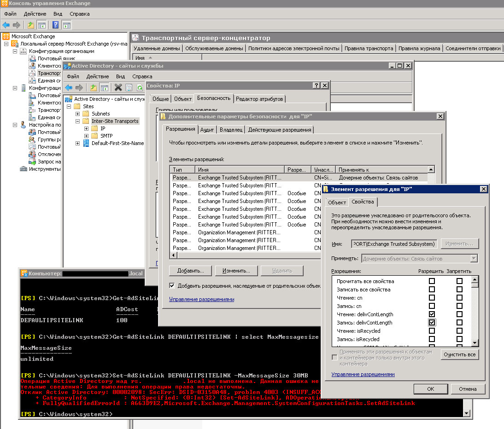
Task: Open Вид menu in Active Directory window
Action: (x=121, y=76)
